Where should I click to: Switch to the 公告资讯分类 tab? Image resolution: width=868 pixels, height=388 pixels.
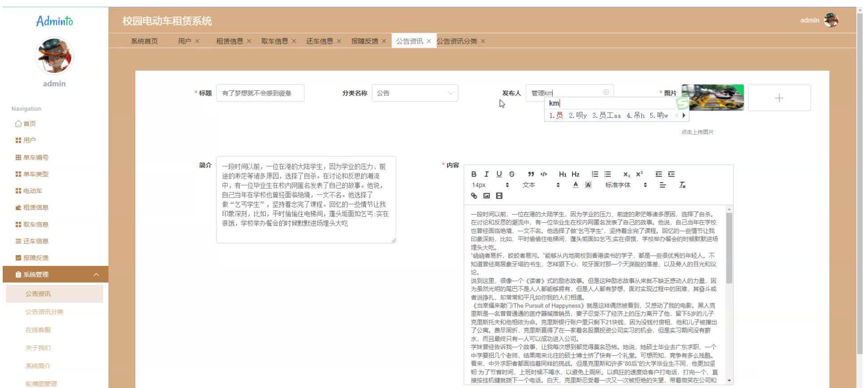[457, 41]
